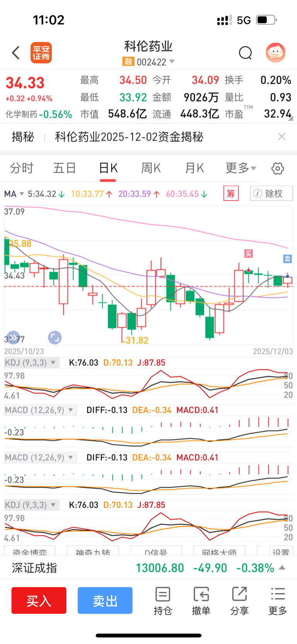Expand quote details corner triangle
The width and height of the screenshot is (297, 644).
point(290,118)
